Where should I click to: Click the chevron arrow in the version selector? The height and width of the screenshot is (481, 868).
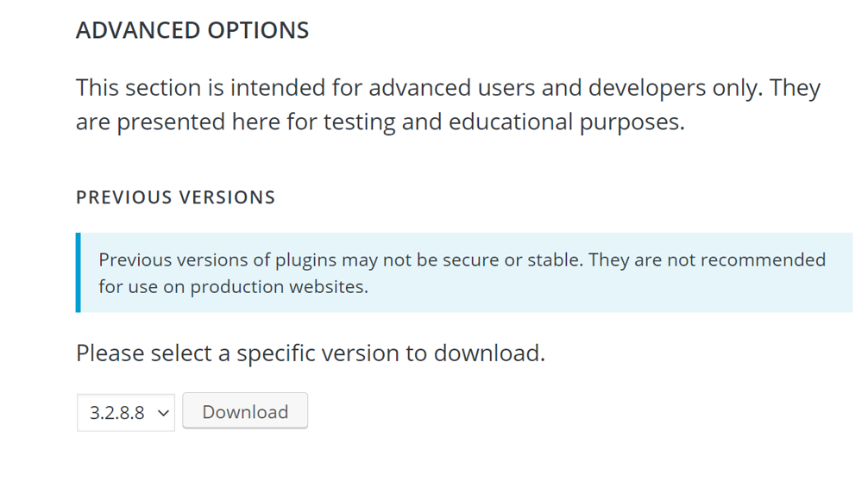(163, 413)
